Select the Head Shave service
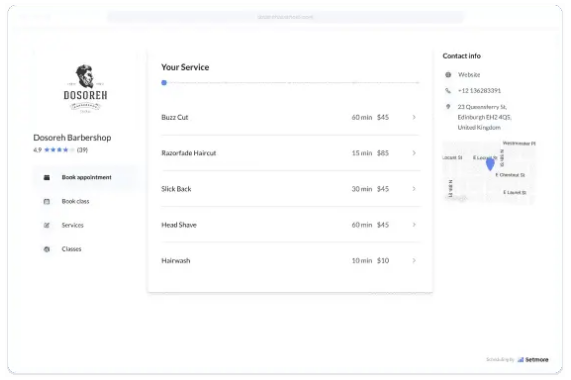This screenshot has height=380, width=571. pyautogui.click(x=290, y=225)
